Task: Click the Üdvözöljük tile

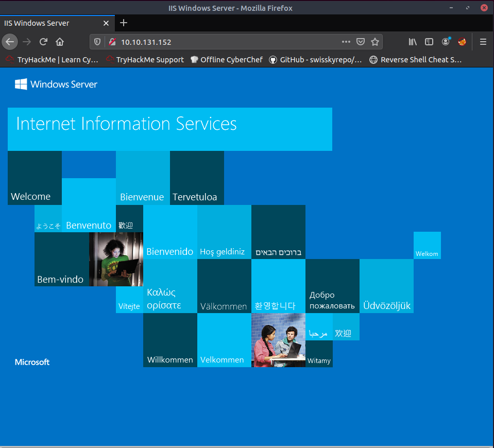Action: tap(386, 286)
